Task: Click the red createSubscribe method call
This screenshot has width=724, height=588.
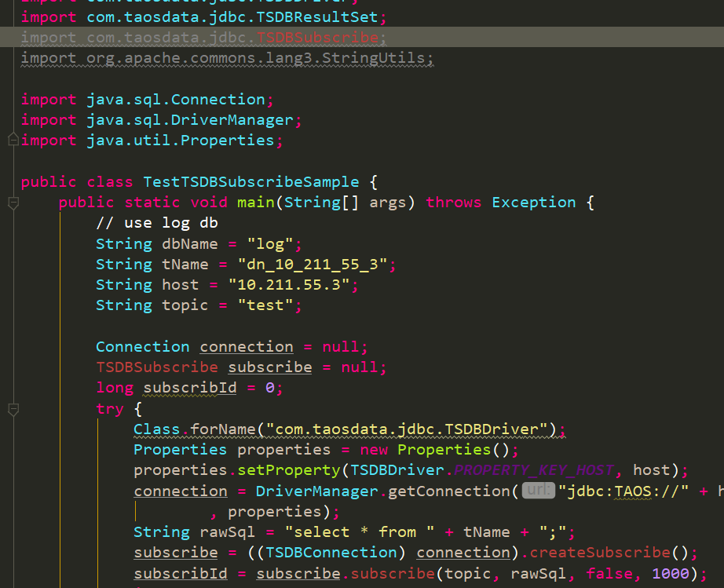Action: (599, 553)
